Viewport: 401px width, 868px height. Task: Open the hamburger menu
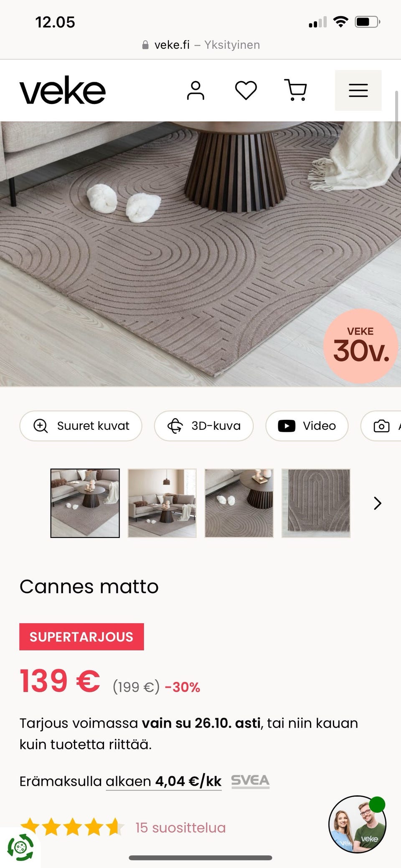pyautogui.click(x=358, y=91)
